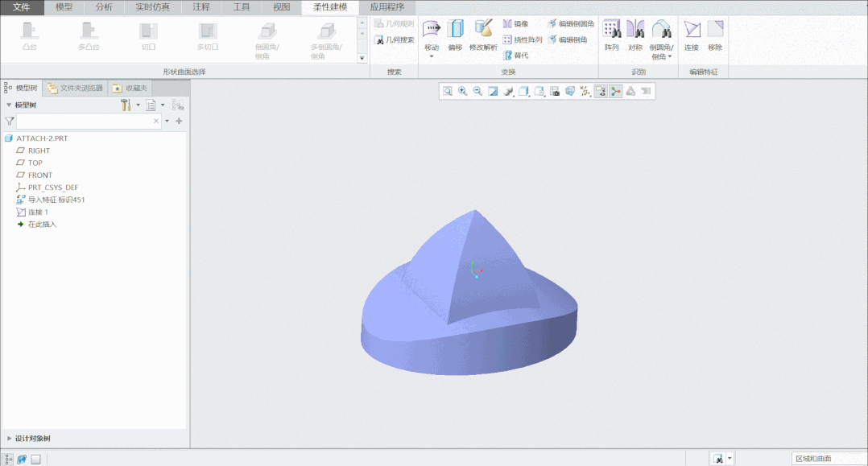This screenshot has width=868, height=466.
Task: Switch to the 模型 ribbon tab
Action: click(64, 7)
